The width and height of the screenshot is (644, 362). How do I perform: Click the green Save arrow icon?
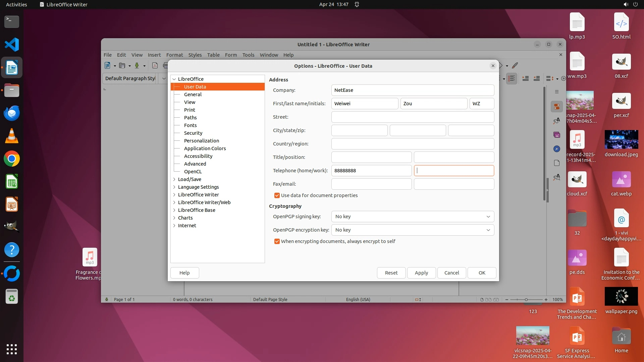point(137,66)
